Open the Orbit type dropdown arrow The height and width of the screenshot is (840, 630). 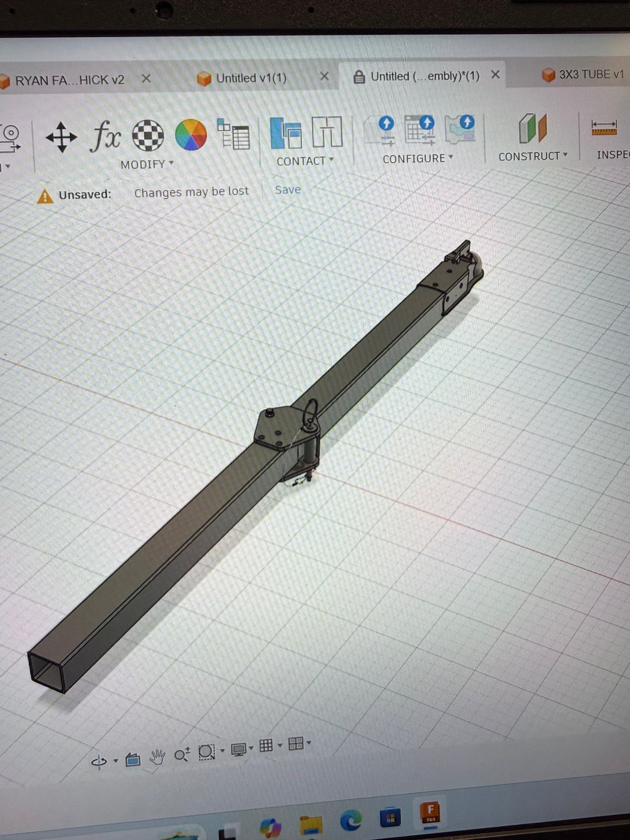pyautogui.click(x=116, y=761)
